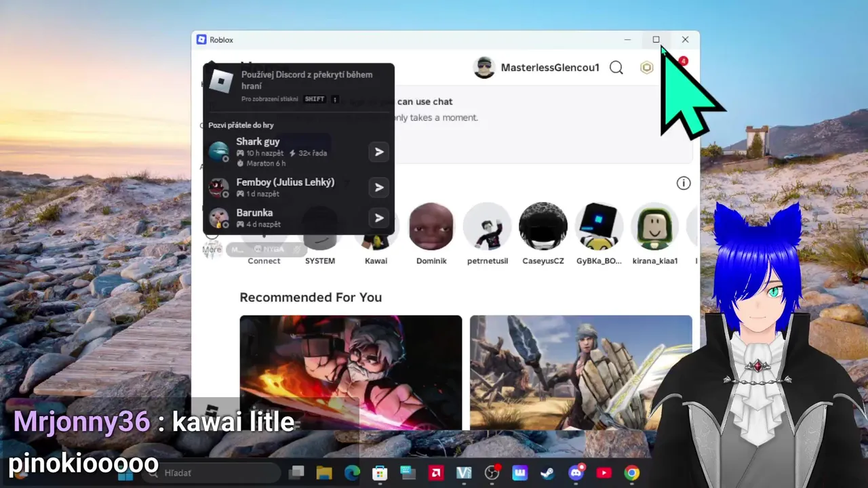868x488 pixels.
Task: Open the YouTube taskbar icon
Action: point(604,473)
